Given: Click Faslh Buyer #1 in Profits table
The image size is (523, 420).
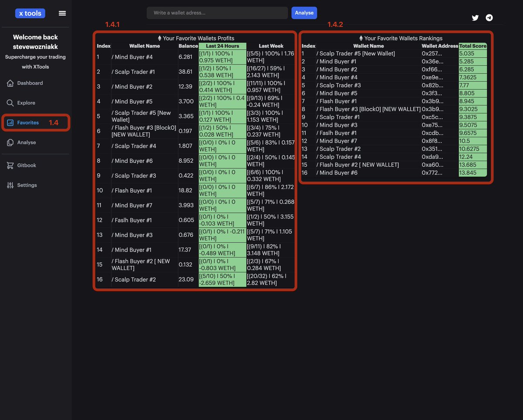Looking at the screenshot, I should [x=132, y=220].
